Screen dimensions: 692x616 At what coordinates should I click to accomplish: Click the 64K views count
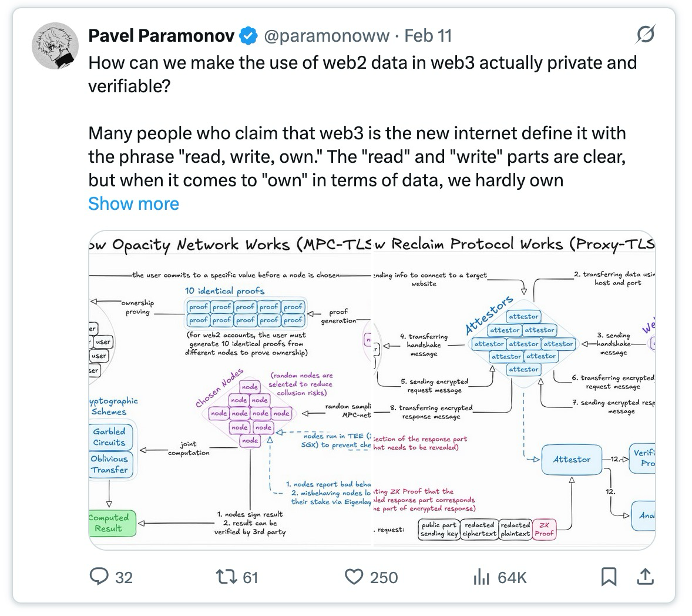[512, 578]
